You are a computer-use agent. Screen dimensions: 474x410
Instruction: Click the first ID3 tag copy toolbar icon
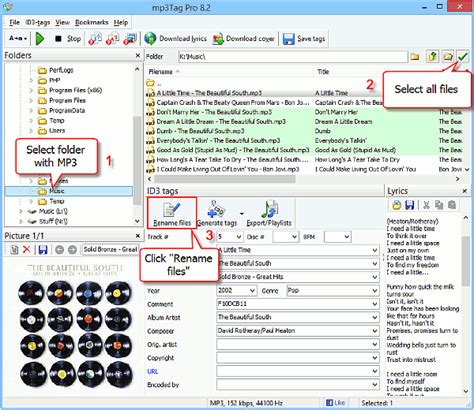point(95,39)
